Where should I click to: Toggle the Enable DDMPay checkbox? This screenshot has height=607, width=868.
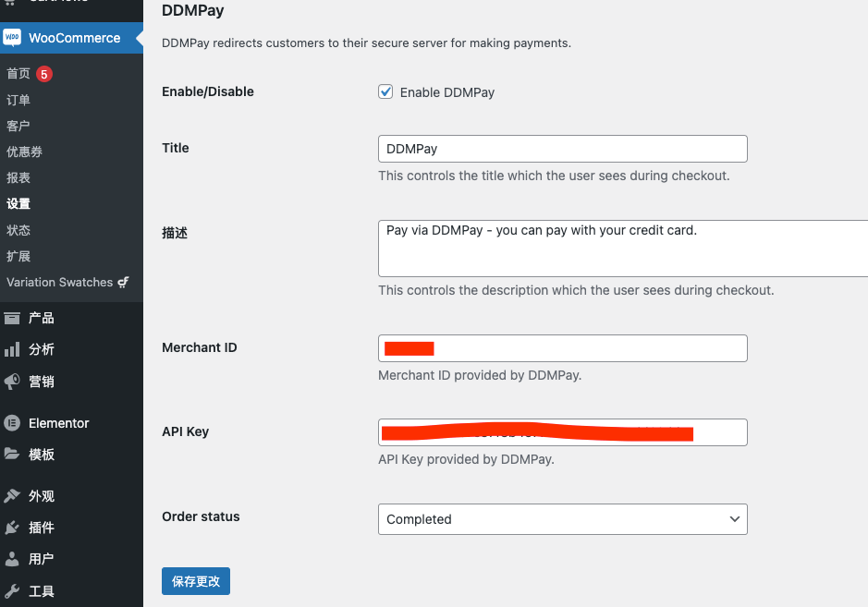[385, 91]
